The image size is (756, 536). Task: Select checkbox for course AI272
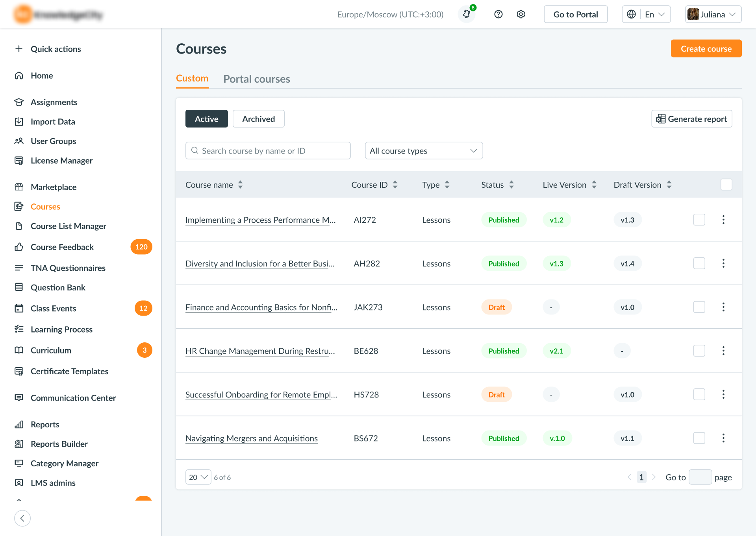pos(699,220)
